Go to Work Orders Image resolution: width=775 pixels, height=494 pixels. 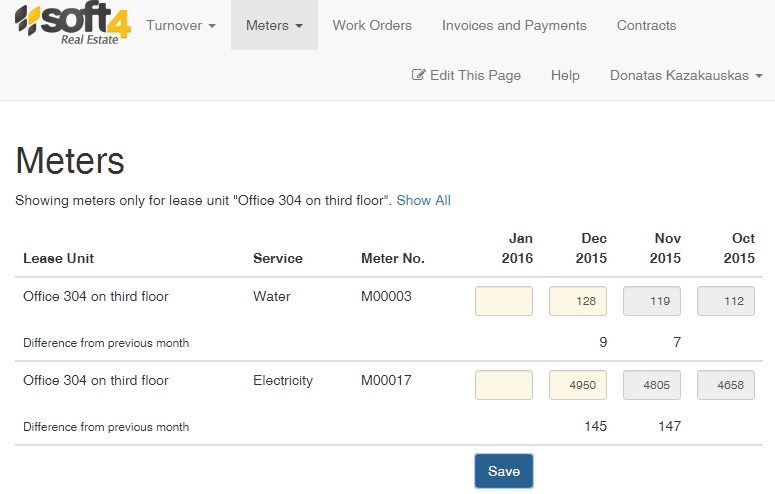(x=372, y=25)
